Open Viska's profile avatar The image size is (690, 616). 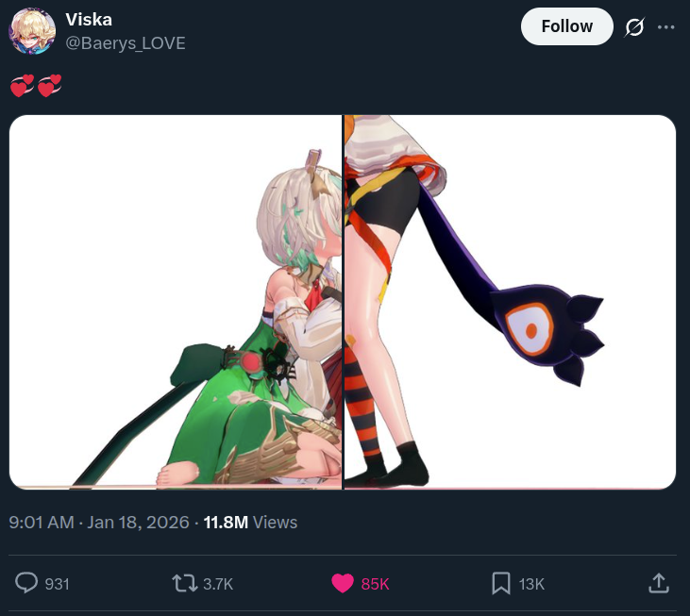pyautogui.click(x=32, y=31)
